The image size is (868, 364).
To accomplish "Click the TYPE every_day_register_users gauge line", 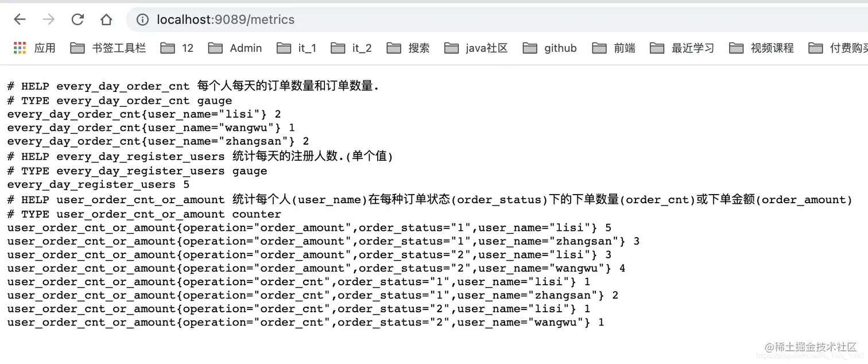I will pyautogui.click(x=137, y=171).
